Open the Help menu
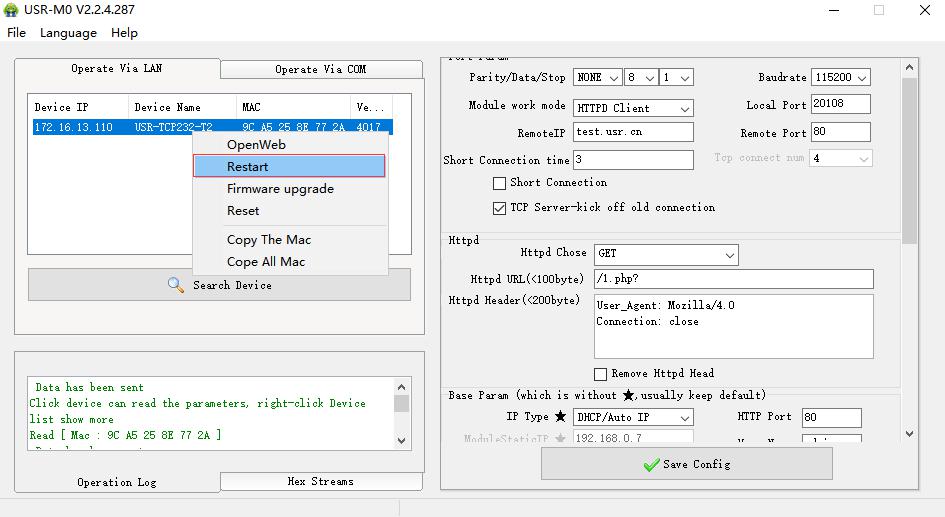 [x=124, y=33]
